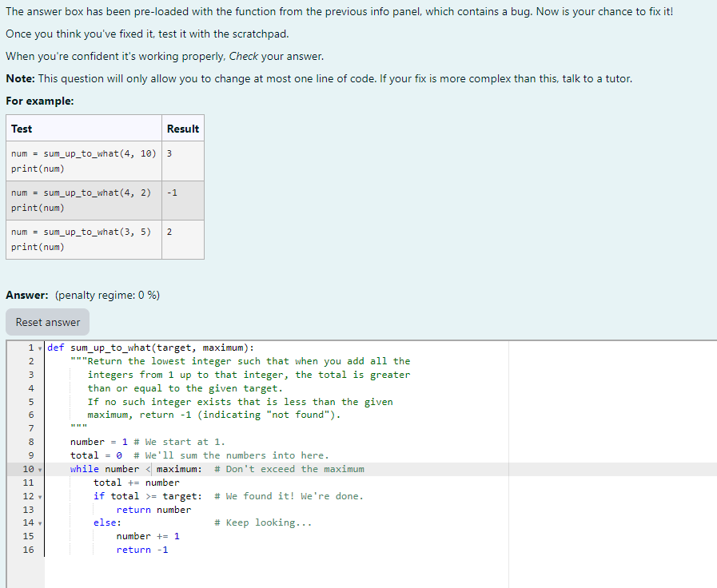
Task: Click the 'Answer:' label
Action: (x=27, y=295)
